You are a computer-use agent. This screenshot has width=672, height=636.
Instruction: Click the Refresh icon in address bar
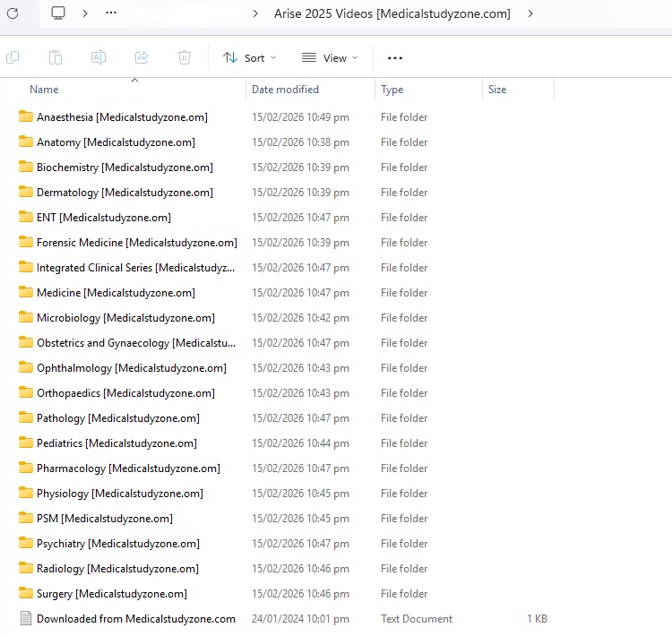coord(13,13)
